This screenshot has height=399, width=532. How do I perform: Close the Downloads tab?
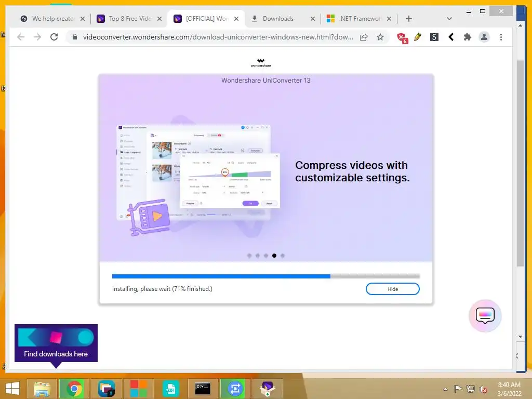313,19
